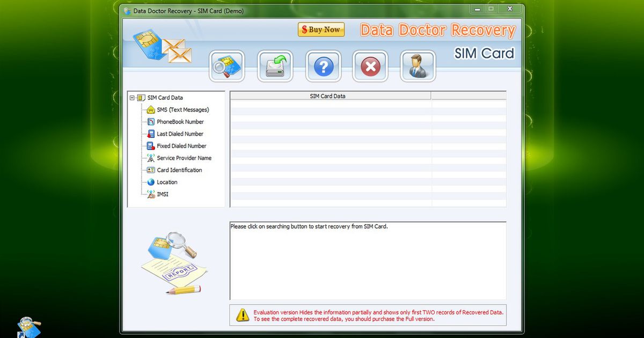The height and width of the screenshot is (338, 644).
Task: Click the evaluation version warning icon
Action: pos(242,315)
